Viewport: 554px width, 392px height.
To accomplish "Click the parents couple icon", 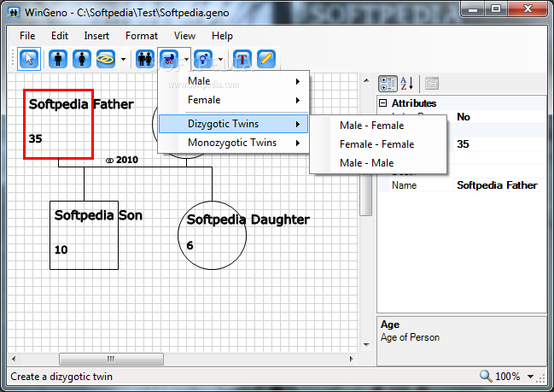I will [x=145, y=59].
